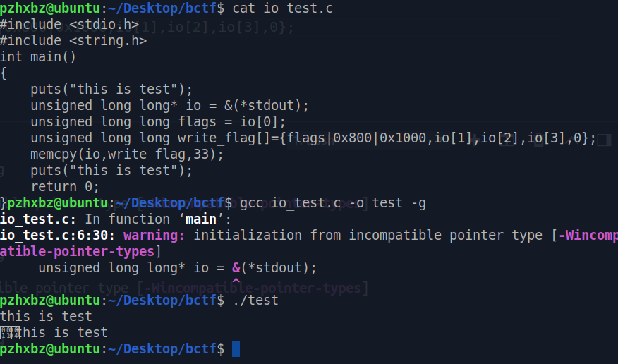
Task: Click the 'gcc io_test.c -o test -g' command
Action: pyautogui.click(x=333, y=203)
